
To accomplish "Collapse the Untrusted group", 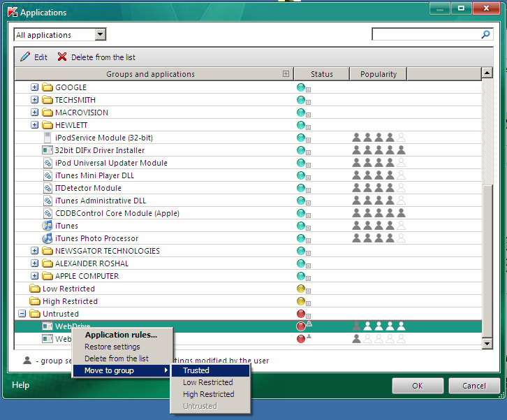I will (x=22, y=314).
